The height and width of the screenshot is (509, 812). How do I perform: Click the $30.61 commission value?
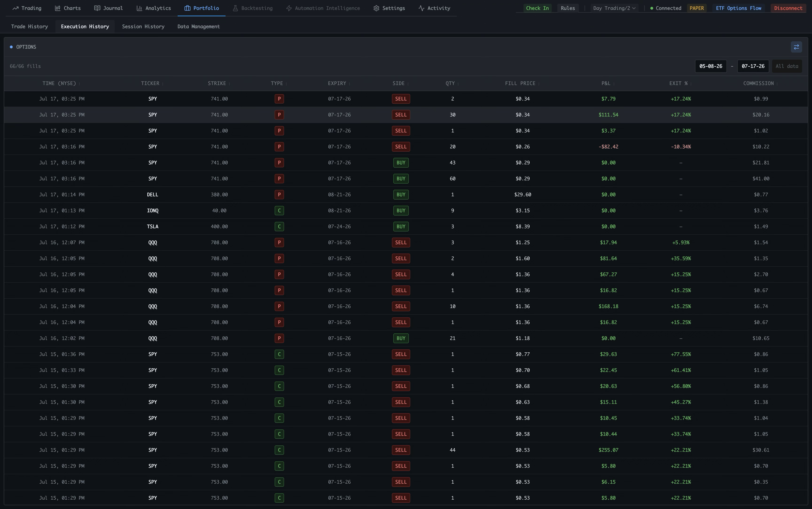coord(761,450)
